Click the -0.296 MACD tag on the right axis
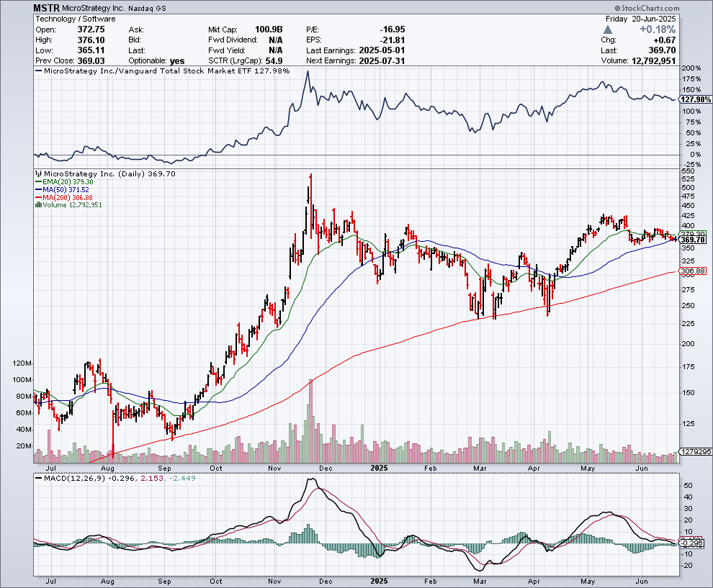This screenshot has height=588, width=713. pyautogui.click(x=692, y=543)
